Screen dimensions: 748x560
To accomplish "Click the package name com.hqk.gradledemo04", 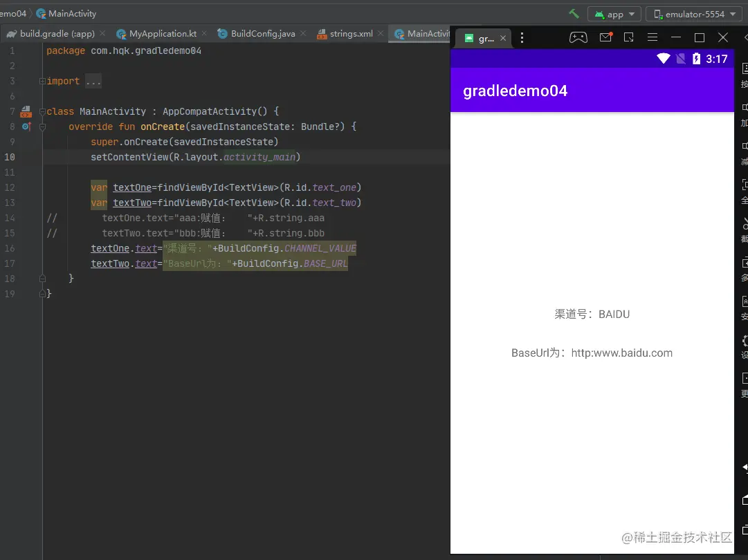I will pos(146,50).
